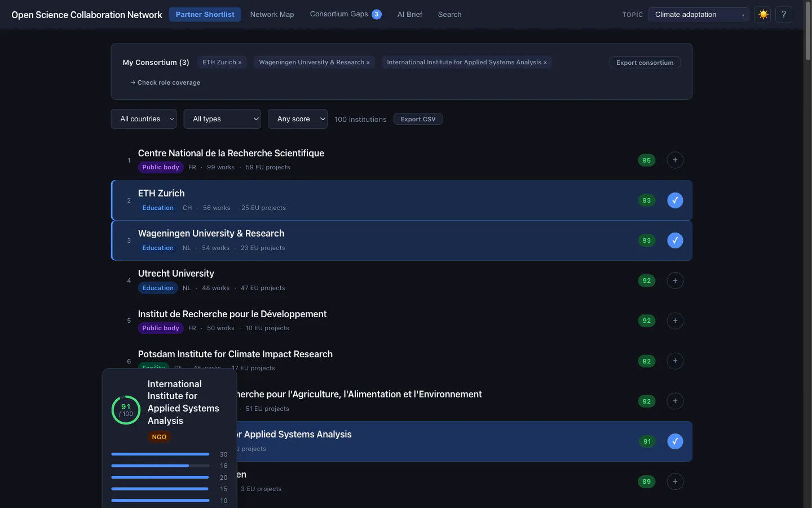Click the score bar valued 15
812x508 pixels.
(x=160, y=489)
